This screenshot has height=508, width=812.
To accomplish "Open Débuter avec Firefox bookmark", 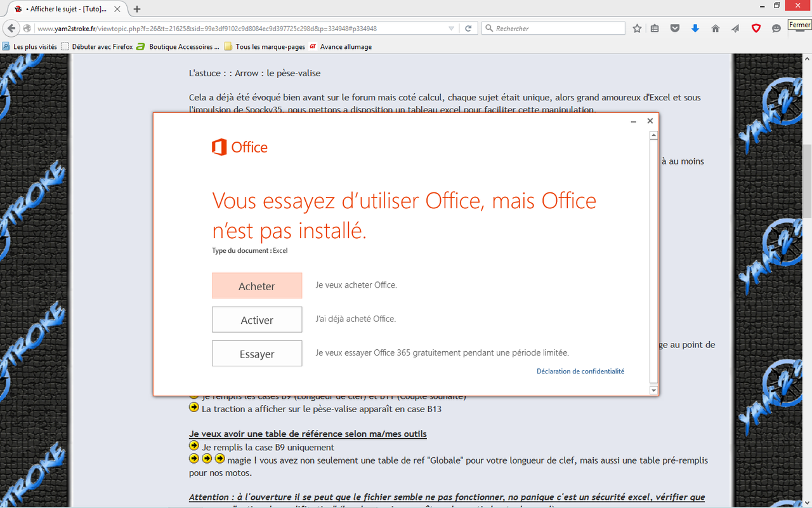I will (x=97, y=46).
